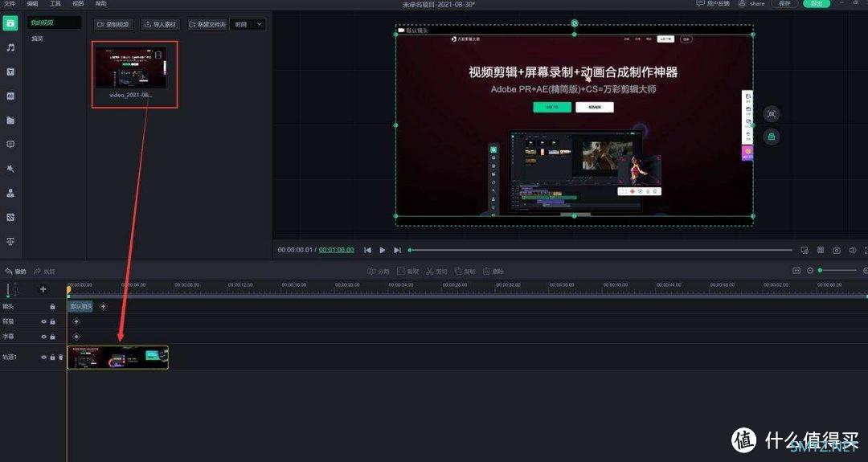Click the delete trash tool in timeline toolbar
868x462 pixels.
493,271
